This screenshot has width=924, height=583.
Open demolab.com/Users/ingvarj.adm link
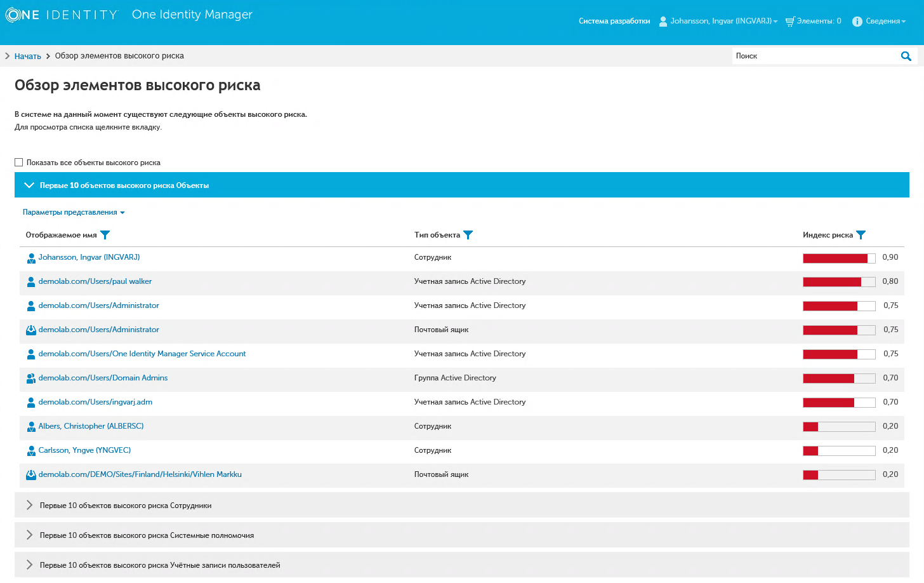pyautogui.click(x=95, y=402)
